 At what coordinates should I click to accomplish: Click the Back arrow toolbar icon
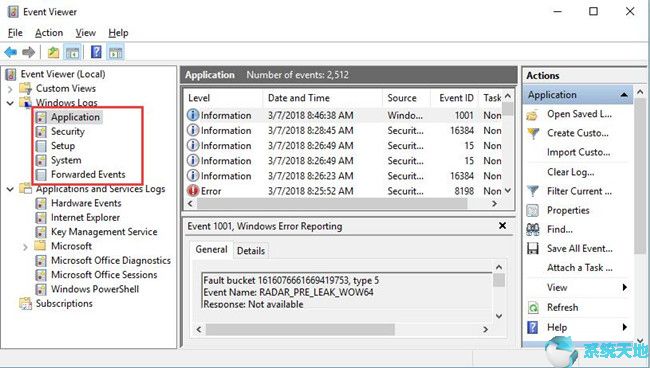point(10,52)
